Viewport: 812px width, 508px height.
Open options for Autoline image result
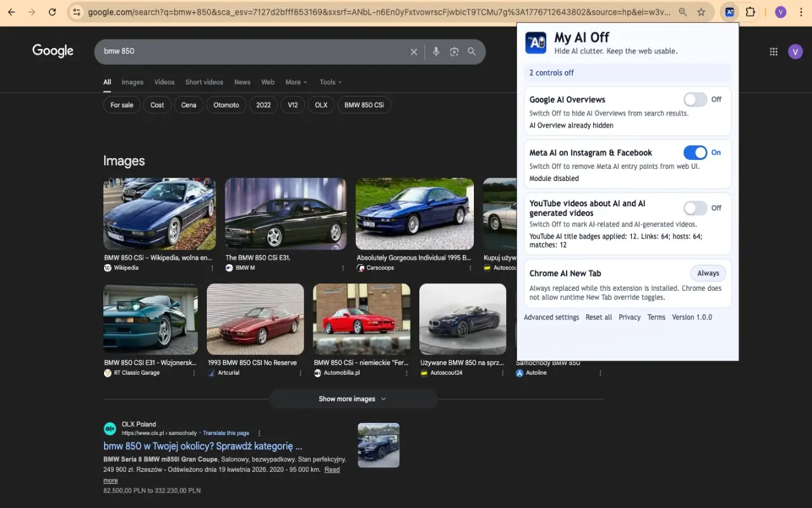tap(600, 373)
